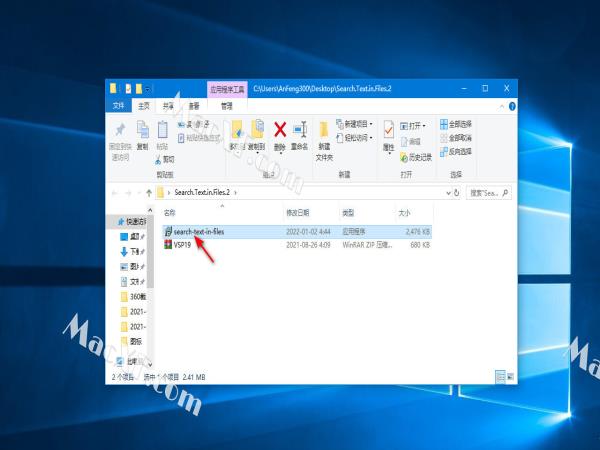600x450 pixels.
Task: Click the Copy to folder icon
Action: pyautogui.click(x=257, y=129)
